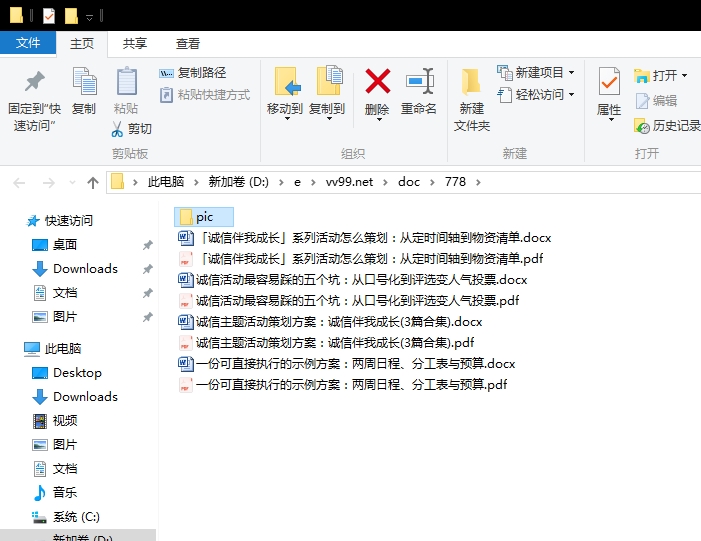
Task: Select the Copy path command
Action: coord(193,72)
